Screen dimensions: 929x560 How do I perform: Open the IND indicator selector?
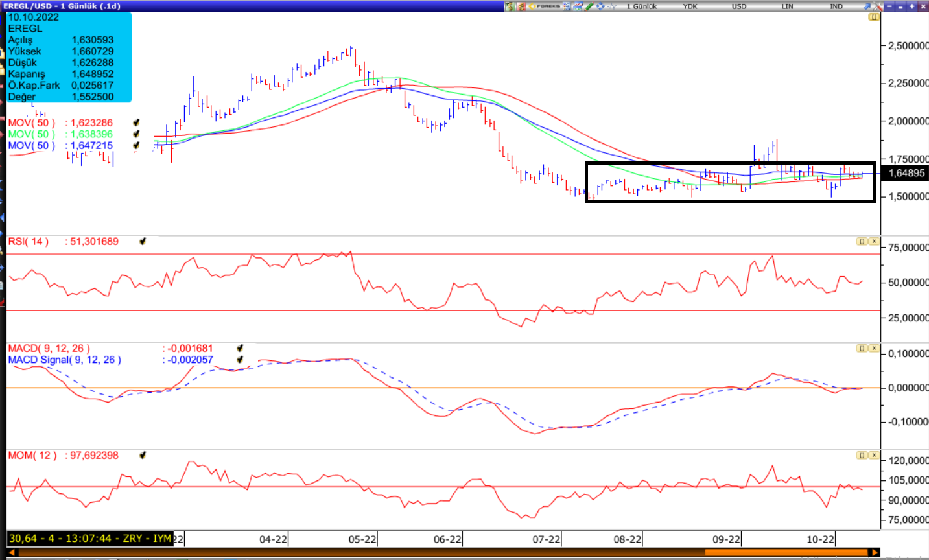point(836,6)
